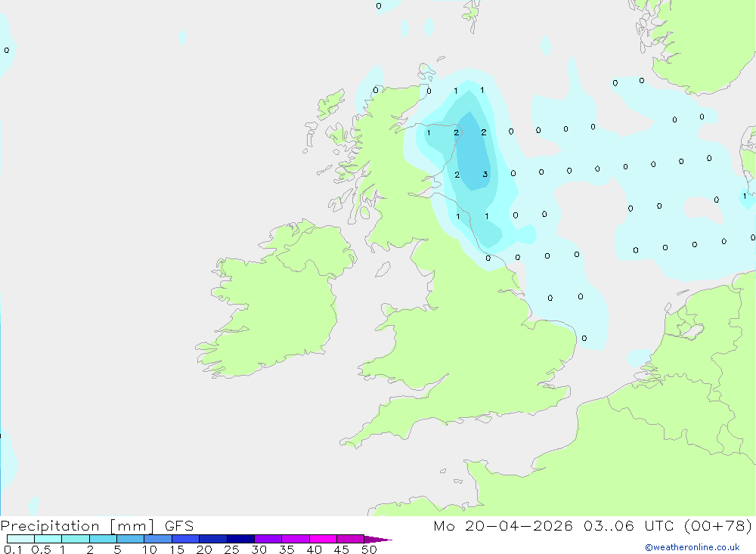The height and width of the screenshot is (554, 756).
Task: Click the '25' legend scale label
Action: (x=231, y=549)
